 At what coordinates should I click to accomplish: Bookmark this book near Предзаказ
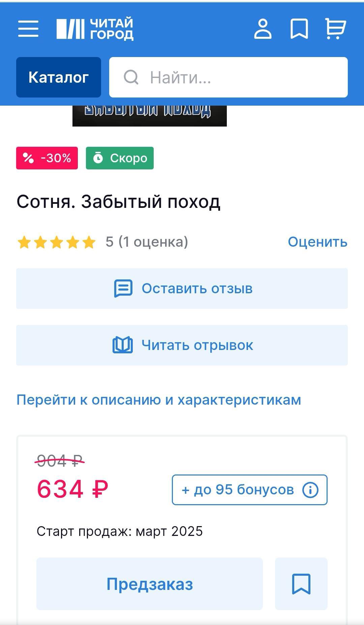(x=301, y=583)
